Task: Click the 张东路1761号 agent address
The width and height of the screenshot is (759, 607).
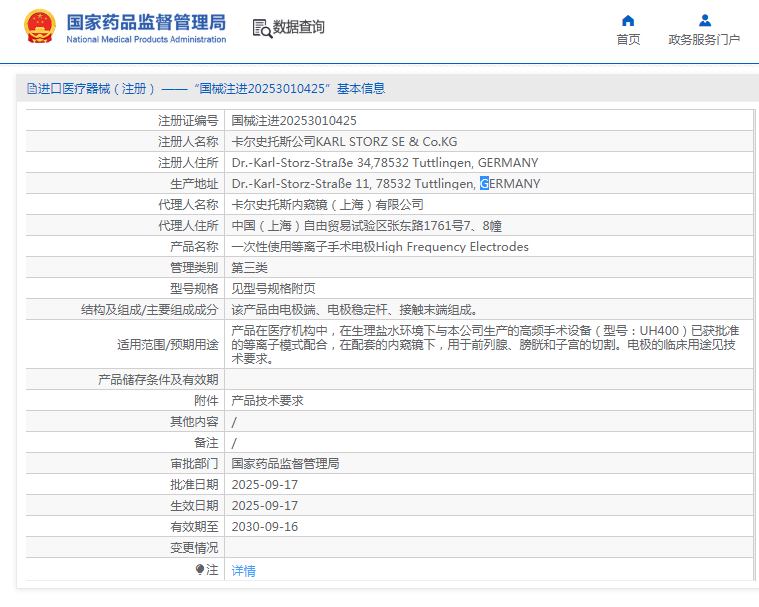Action: [366, 226]
